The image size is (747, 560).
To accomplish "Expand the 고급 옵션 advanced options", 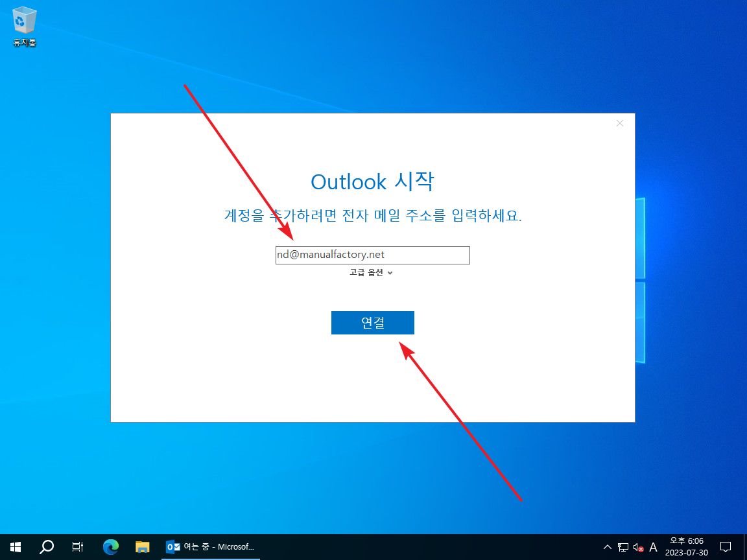I will [x=371, y=273].
